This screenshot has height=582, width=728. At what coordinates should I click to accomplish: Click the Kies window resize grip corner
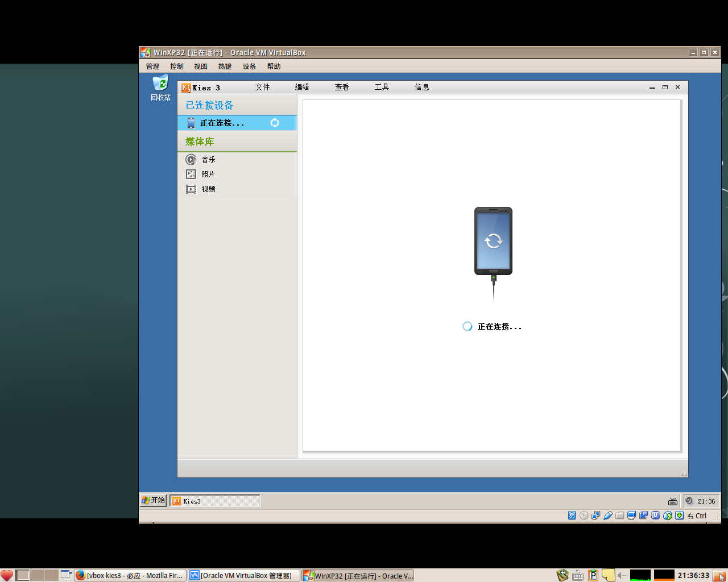tap(684, 473)
